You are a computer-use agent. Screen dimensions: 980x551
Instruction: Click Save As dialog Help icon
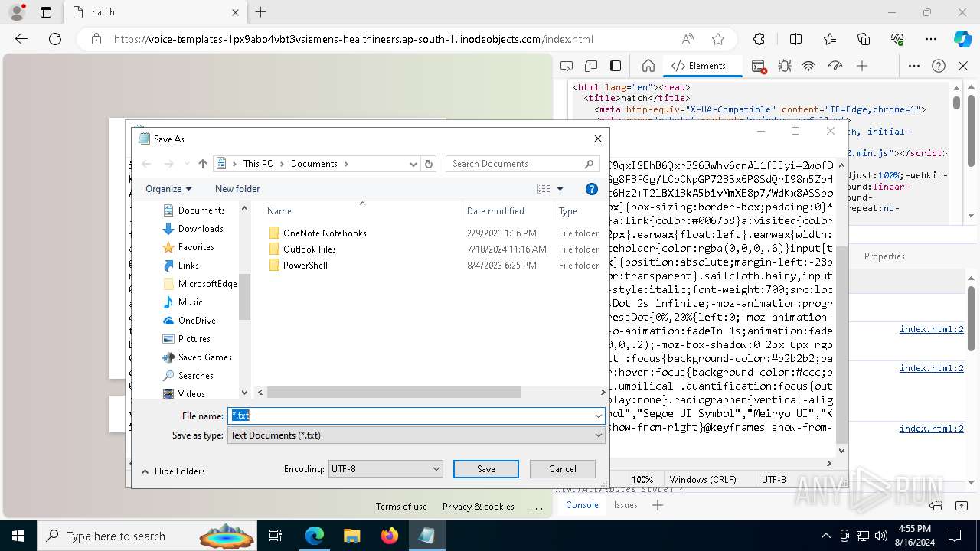[591, 189]
